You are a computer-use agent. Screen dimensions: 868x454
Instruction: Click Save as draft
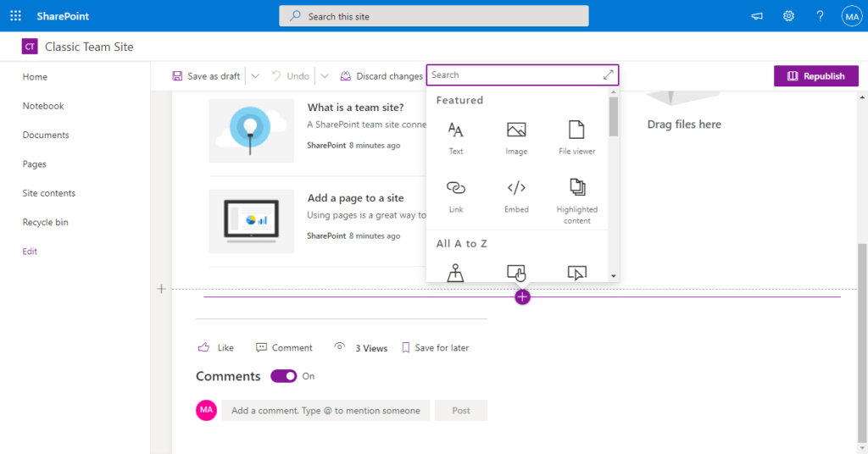(x=206, y=75)
